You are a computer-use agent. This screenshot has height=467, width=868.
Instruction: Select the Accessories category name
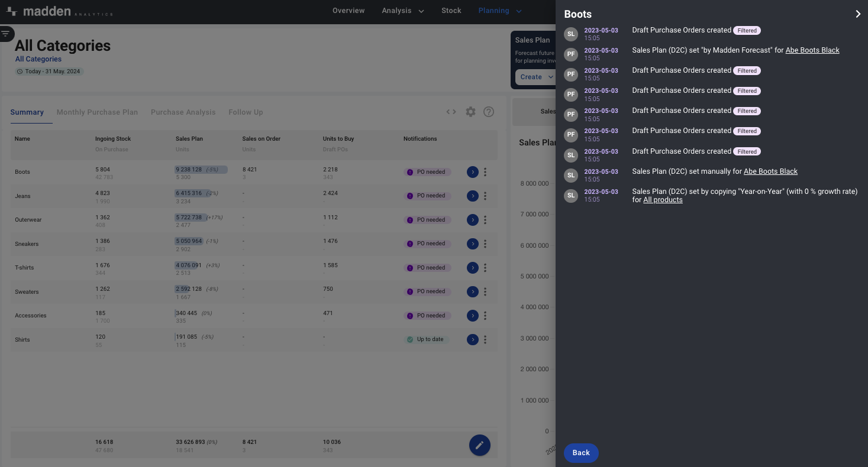click(x=31, y=316)
